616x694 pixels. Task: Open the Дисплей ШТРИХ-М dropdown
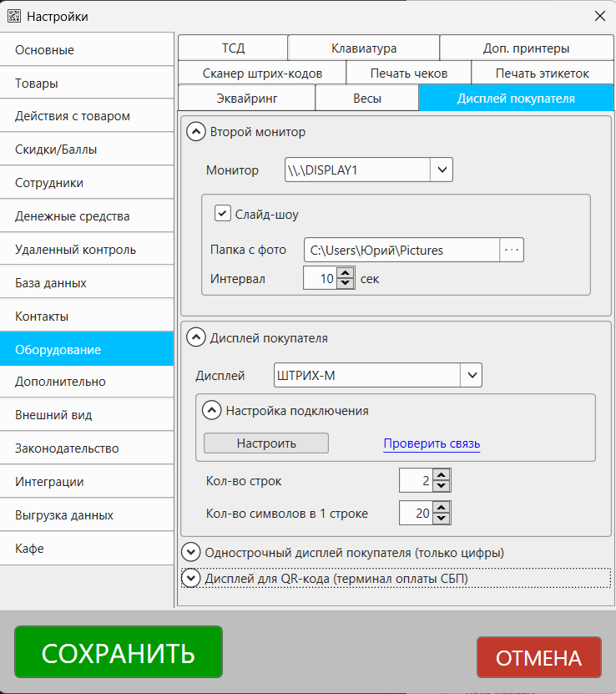pyautogui.click(x=472, y=376)
